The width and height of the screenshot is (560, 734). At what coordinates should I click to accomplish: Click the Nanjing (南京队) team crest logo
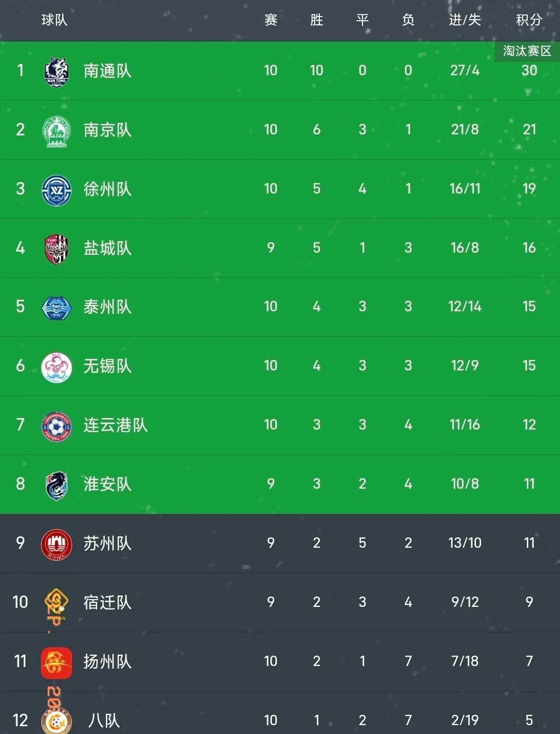point(57,130)
